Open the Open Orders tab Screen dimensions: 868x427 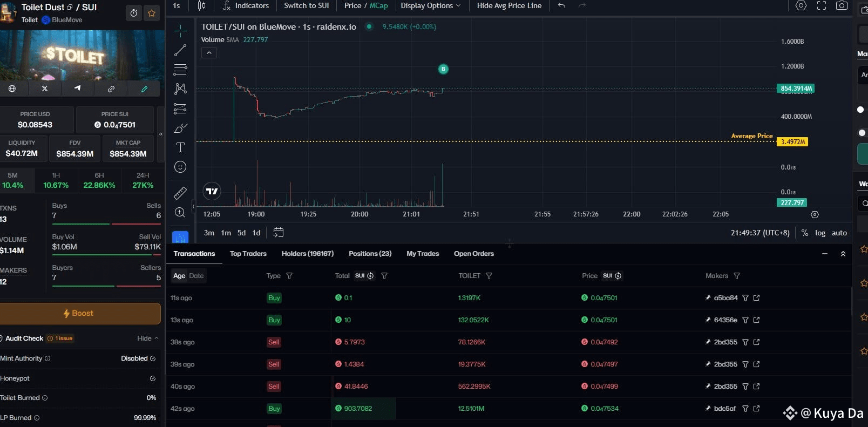tap(474, 254)
